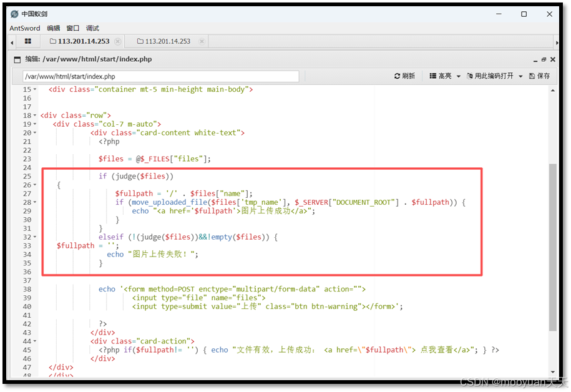
Task: Click the form method=POST echo line
Action: point(232,289)
